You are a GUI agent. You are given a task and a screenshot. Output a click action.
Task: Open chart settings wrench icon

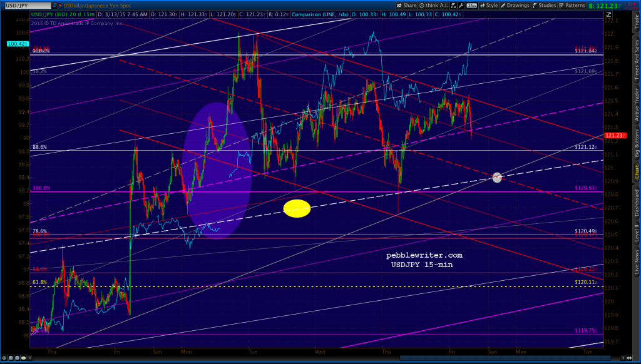tap(461, 6)
